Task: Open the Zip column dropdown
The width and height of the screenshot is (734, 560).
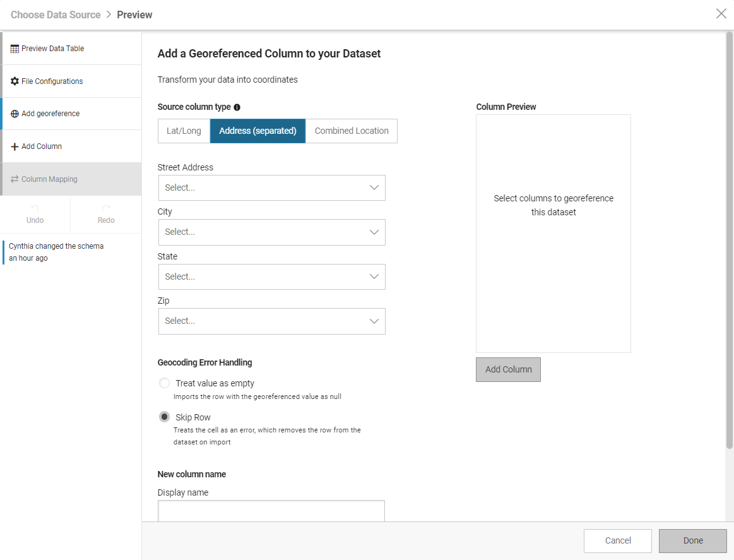Action: 271,321
